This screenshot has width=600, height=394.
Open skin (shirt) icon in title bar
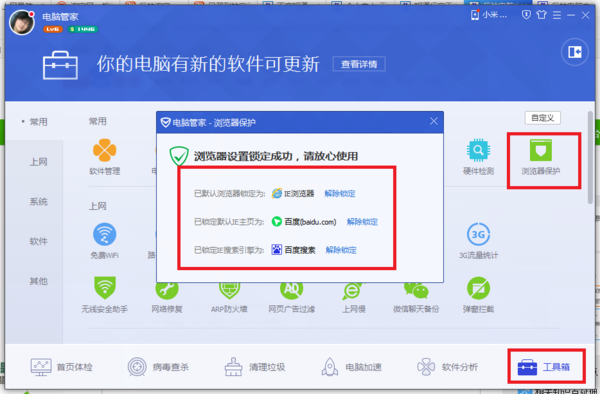[x=541, y=15]
